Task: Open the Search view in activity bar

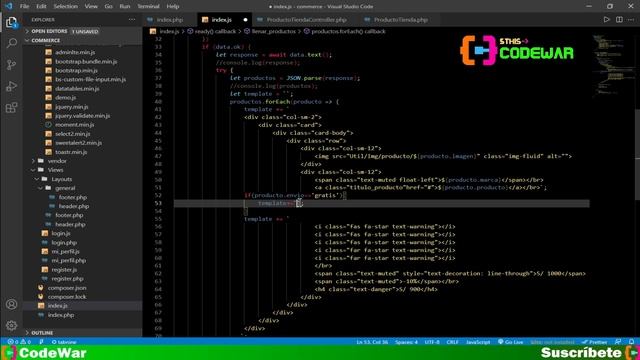Action: click(11, 43)
